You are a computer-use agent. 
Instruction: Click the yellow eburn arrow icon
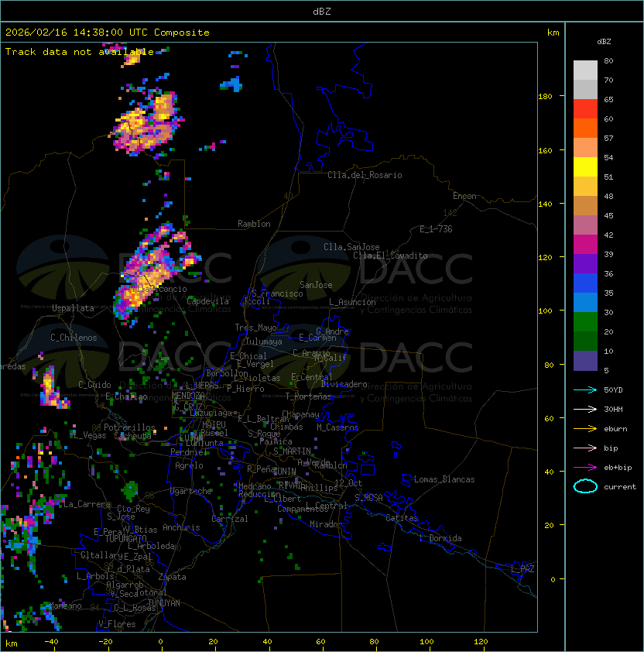click(585, 429)
